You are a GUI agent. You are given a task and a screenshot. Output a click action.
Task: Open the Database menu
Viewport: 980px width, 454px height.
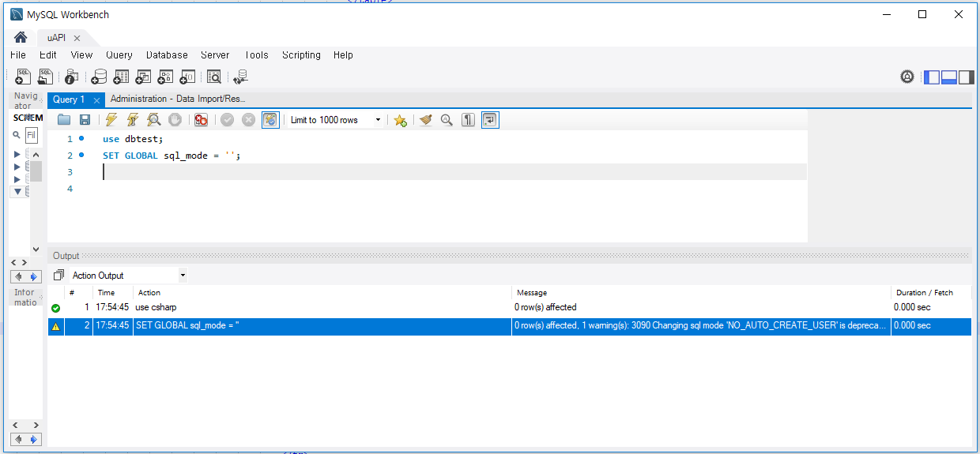point(167,55)
